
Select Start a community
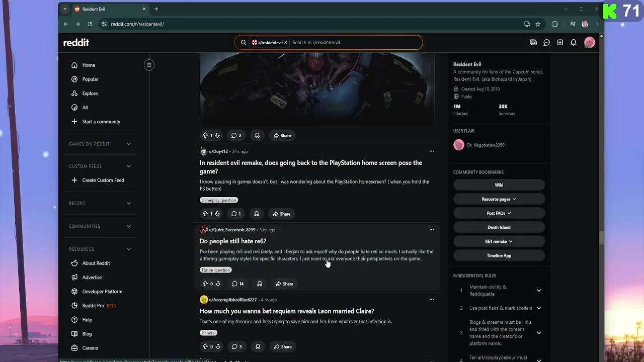tap(102, 122)
